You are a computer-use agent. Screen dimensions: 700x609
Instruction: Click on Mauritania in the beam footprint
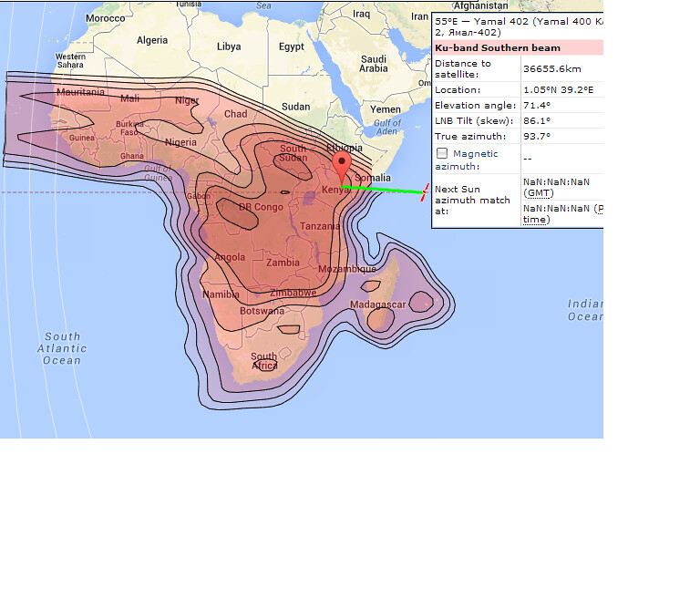click(80, 92)
